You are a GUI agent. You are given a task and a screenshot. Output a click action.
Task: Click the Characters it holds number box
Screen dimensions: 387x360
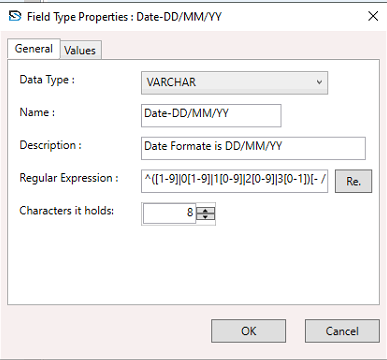click(x=169, y=214)
